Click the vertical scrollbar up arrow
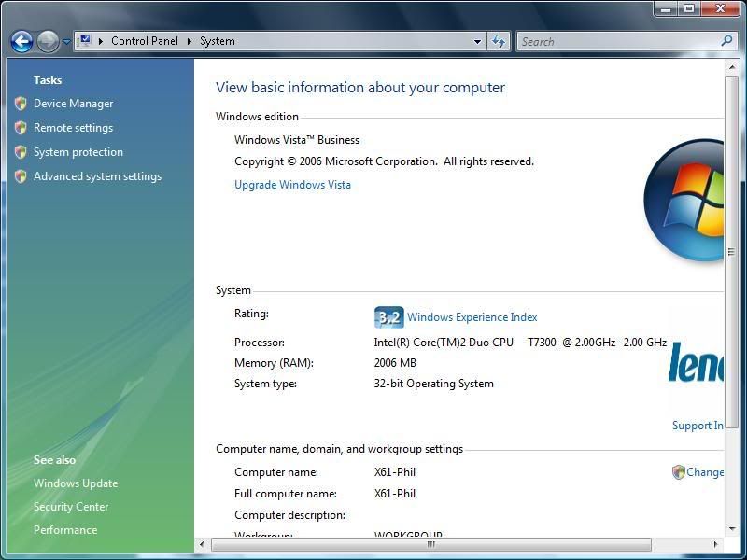The height and width of the screenshot is (560, 747). tap(732, 67)
